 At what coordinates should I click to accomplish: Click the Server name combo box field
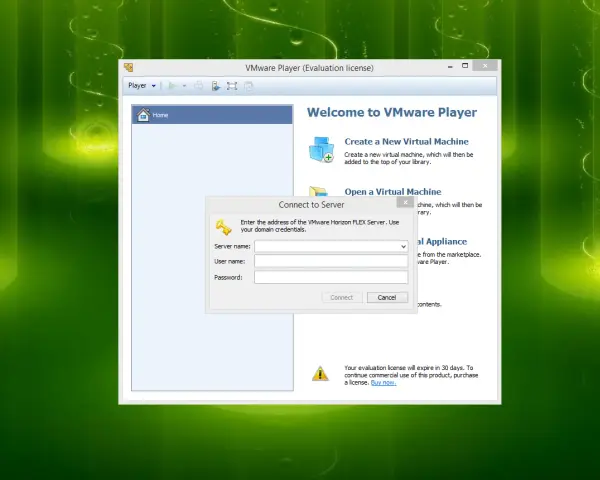[x=331, y=246]
